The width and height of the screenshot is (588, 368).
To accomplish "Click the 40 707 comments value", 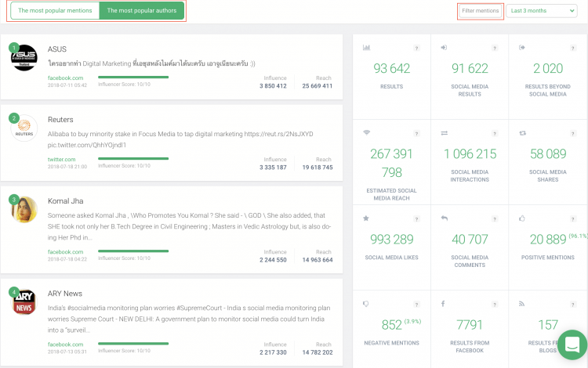I will tap(470, 240).
